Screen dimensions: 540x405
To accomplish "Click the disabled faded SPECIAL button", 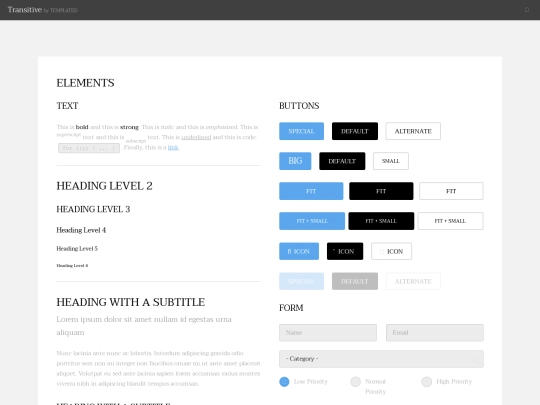I will pos(301,281).
